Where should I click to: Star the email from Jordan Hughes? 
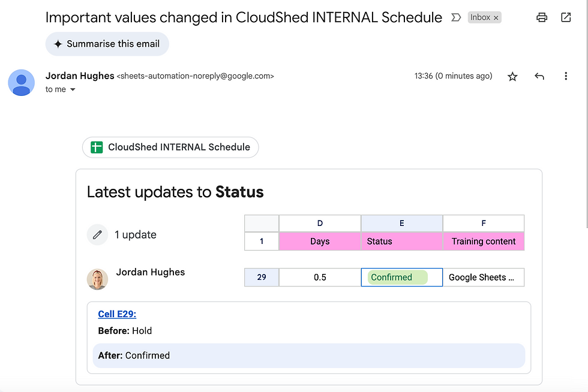point(512,77)
